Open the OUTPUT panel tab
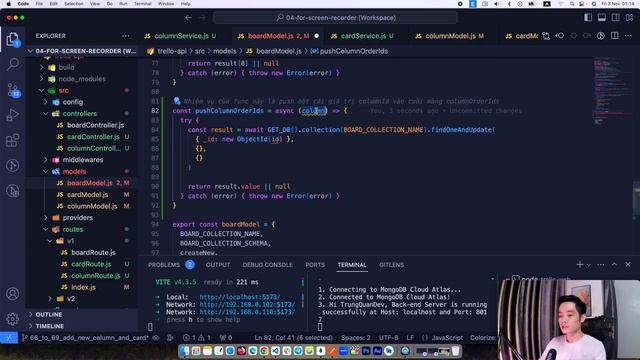The image size is (640, 360). [x=218, y=264]
